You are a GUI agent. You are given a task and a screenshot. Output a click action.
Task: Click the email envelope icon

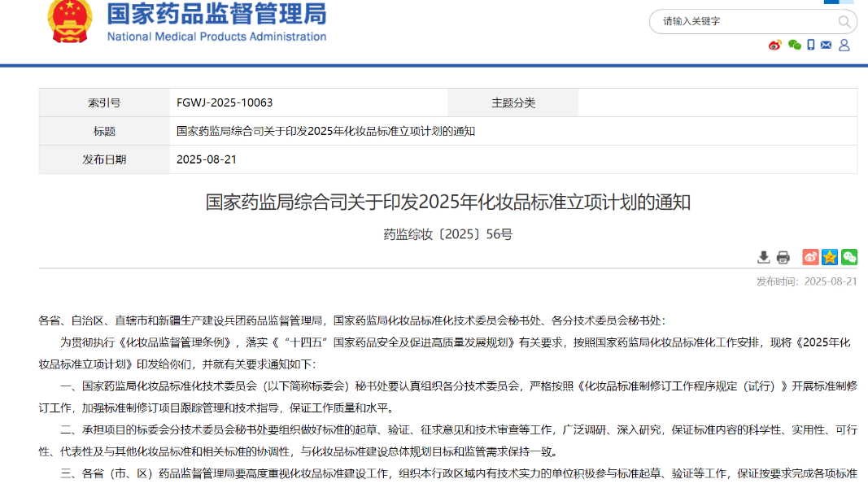click(827, 46)
